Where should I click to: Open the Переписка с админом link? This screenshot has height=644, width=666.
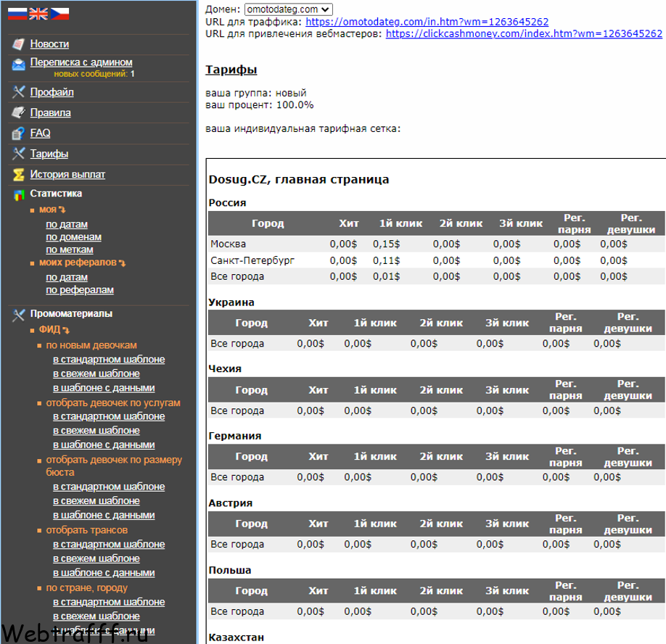[81, 62]
